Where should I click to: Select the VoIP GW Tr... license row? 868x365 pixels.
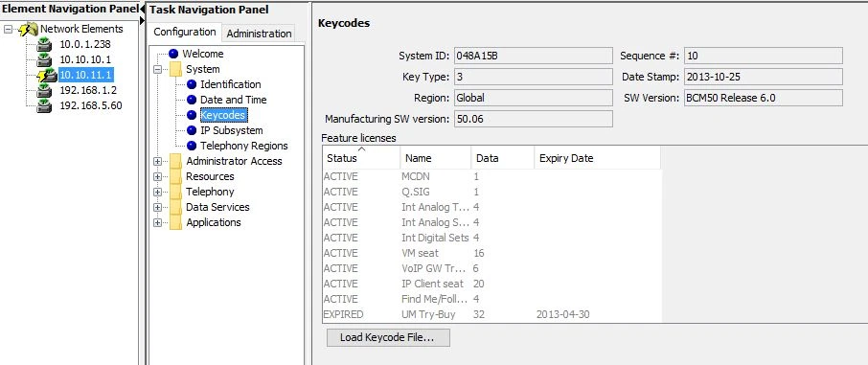pyautogui.click(x=491, y=268)
